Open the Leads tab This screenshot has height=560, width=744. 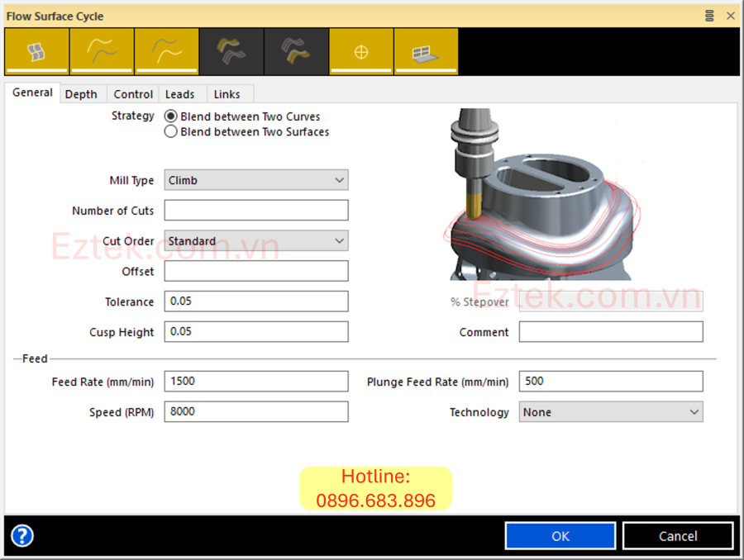click(179, 94)
